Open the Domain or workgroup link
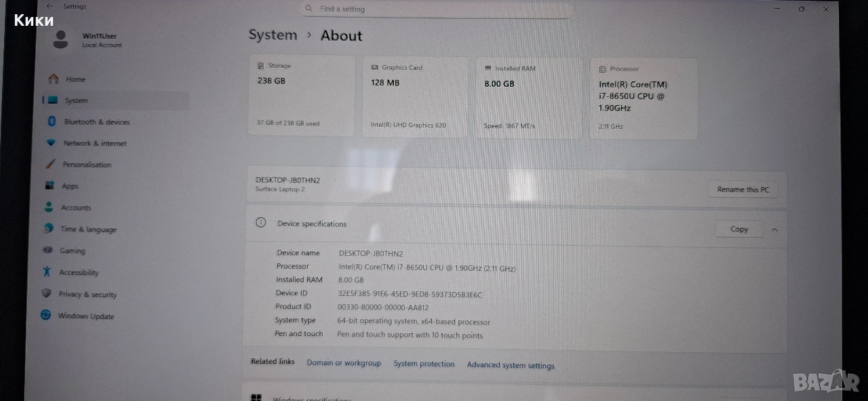 point(344,363)
